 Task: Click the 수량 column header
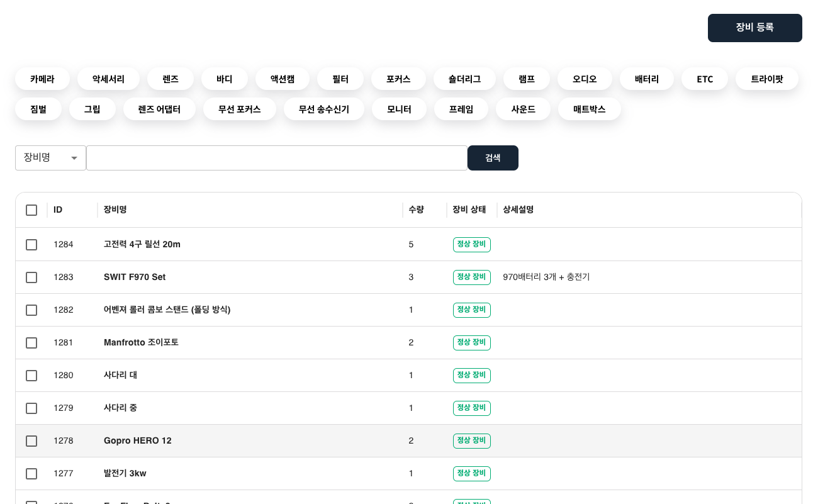tap(416, 210)
